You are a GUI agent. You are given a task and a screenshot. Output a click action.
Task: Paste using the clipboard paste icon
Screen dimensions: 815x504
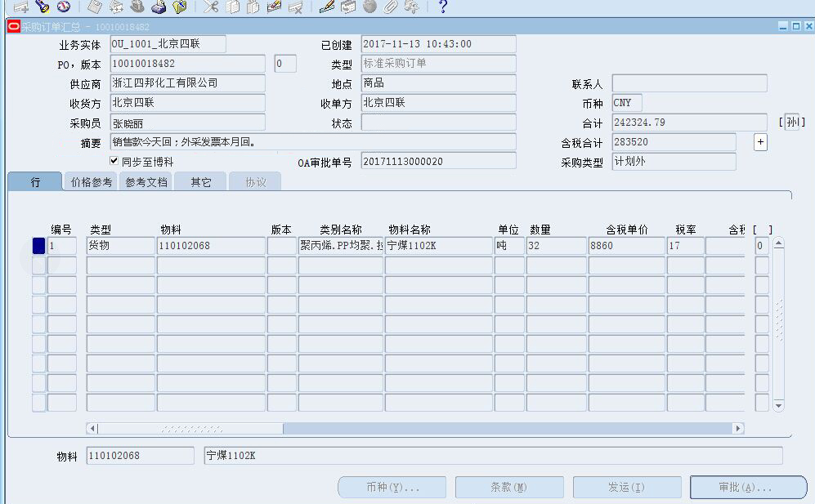click(x=253, y=8)
